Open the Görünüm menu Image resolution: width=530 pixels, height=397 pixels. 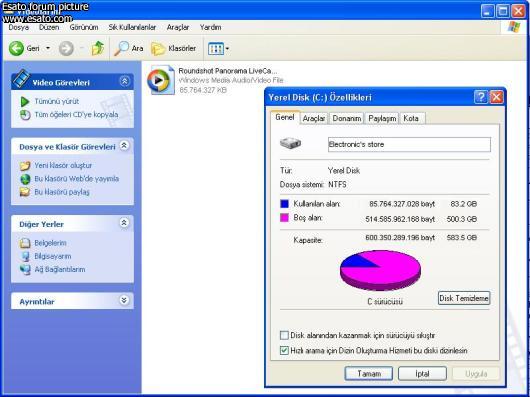tap(84, 27)
